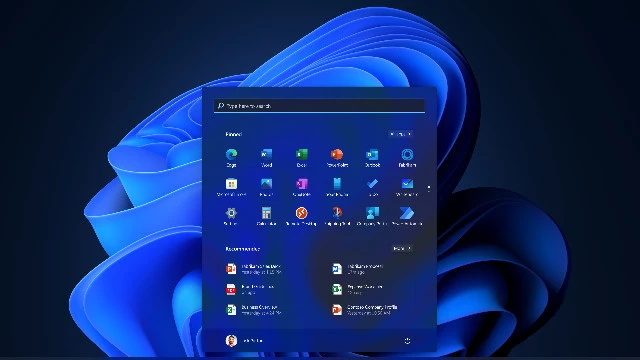
Task: Open the Whiteboard pinned app
Action: pyautogui.click(x=407, y=187)
